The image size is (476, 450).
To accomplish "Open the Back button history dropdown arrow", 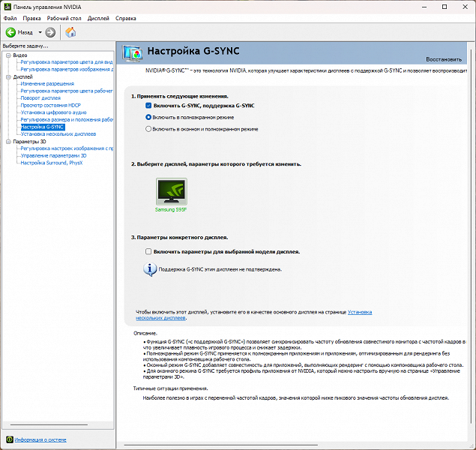I will (40, 32).
